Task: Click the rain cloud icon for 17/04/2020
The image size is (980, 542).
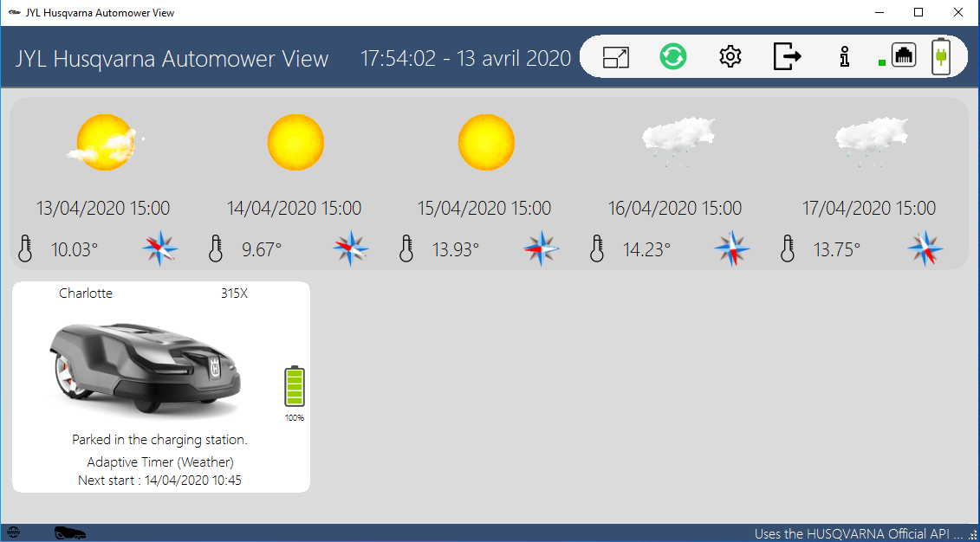Action: [871, 142]
